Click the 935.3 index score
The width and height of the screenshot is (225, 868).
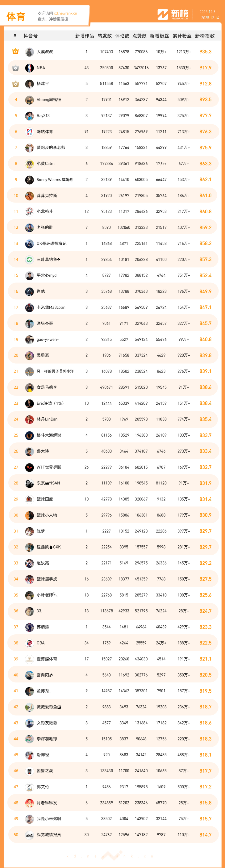pos(205,52)
